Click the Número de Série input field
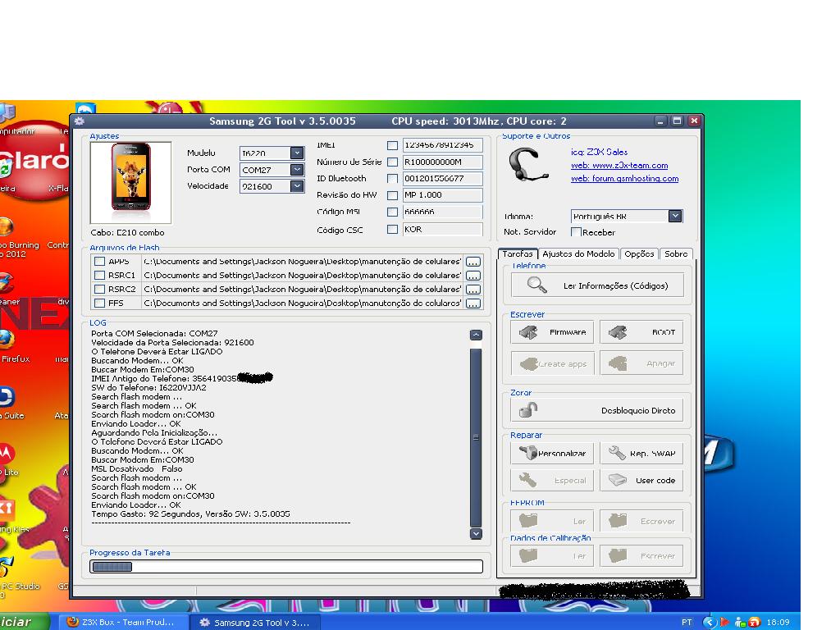Screen dimensions: 840x630 click(x=442, y=162)
